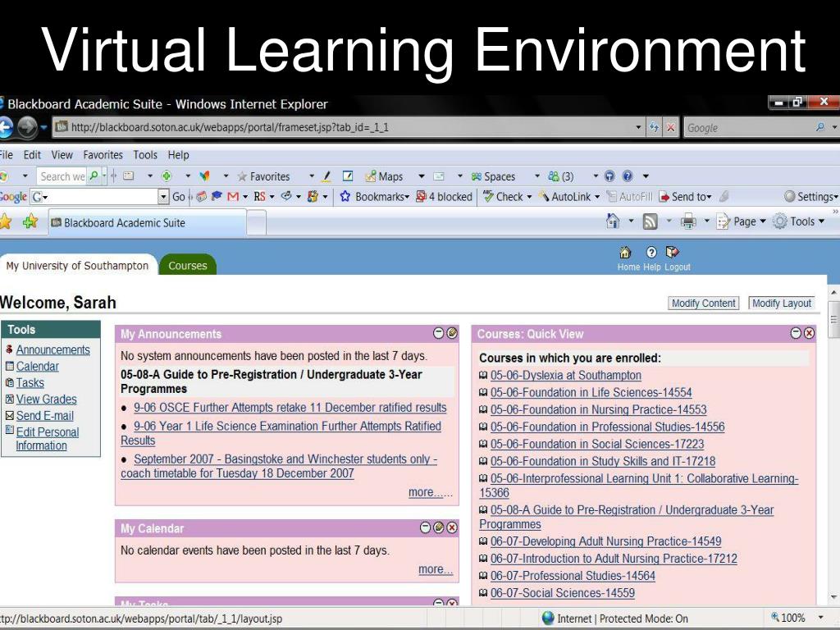Viewport: 840px width, 630px height.
Task: Open the 9-06 OSCE Further Attempts announcement
Action: pos(290,407)
